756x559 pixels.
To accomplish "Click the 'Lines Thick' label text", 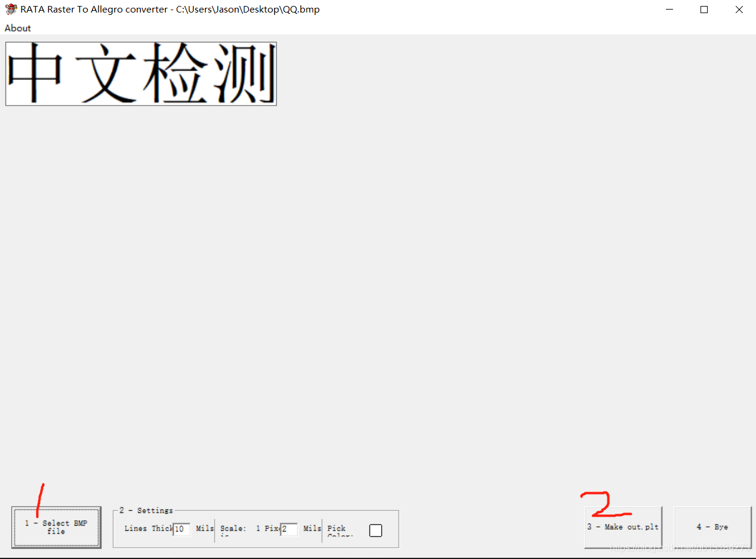I will 148,529.
